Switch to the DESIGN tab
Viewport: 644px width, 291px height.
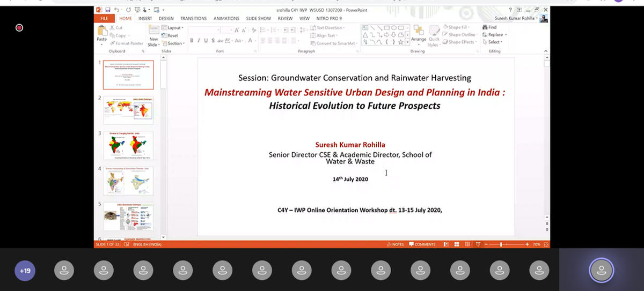166,18
